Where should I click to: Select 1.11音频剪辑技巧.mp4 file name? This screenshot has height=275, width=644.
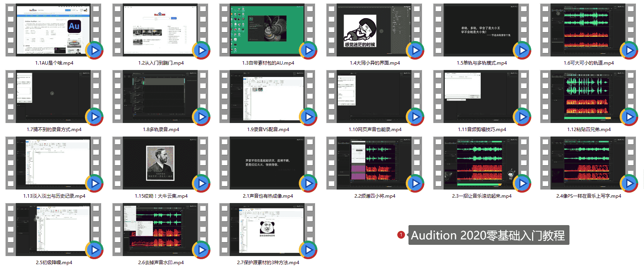482,130
